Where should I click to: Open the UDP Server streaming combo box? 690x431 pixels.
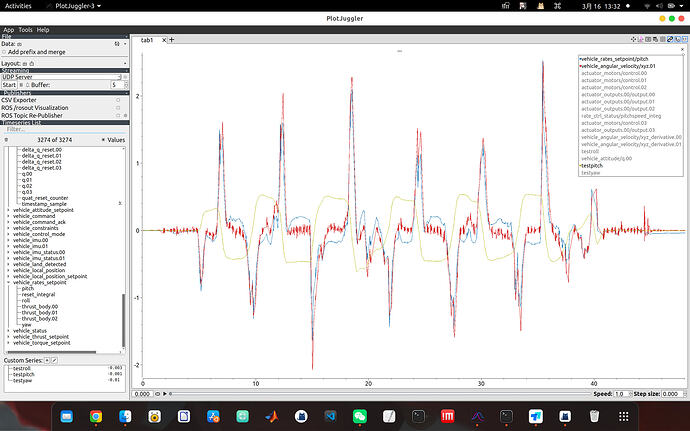62,77
